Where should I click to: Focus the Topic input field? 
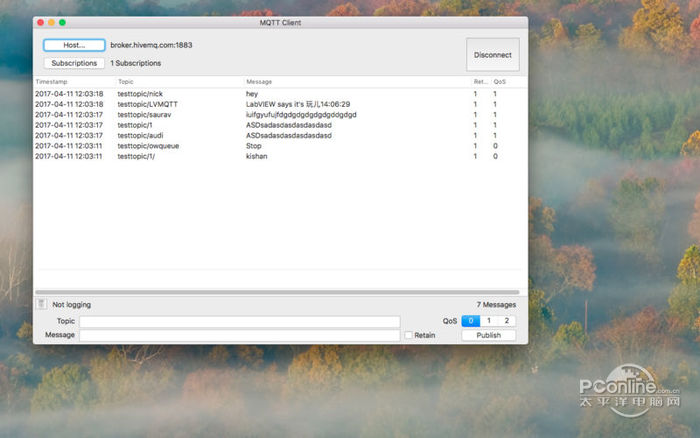[x=240, y=321]
